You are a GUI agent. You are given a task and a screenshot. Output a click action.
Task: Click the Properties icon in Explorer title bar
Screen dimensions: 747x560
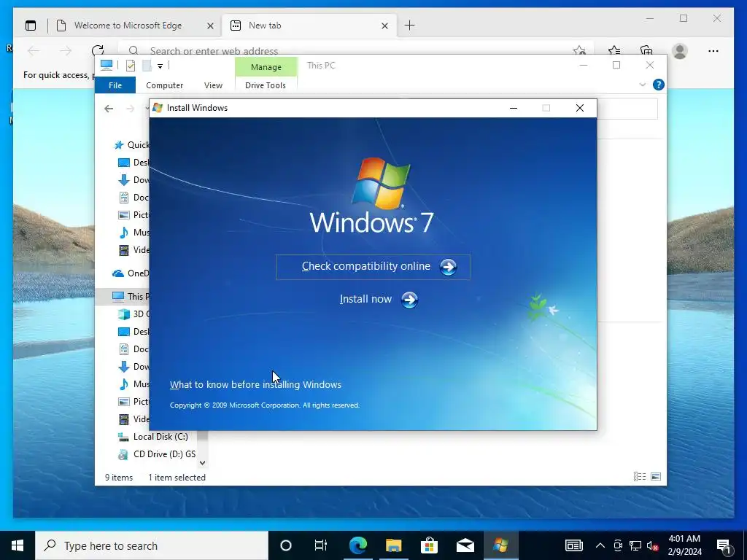[131, 66]
